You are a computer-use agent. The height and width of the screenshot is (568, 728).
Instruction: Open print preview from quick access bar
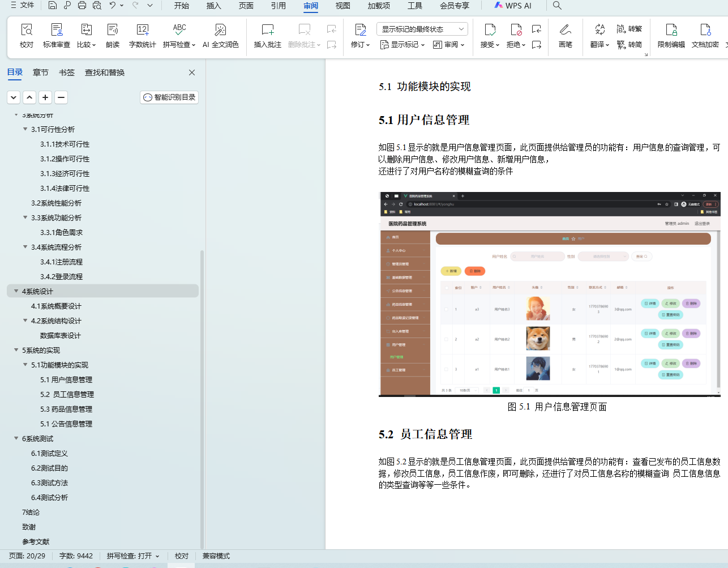point(97,6)
